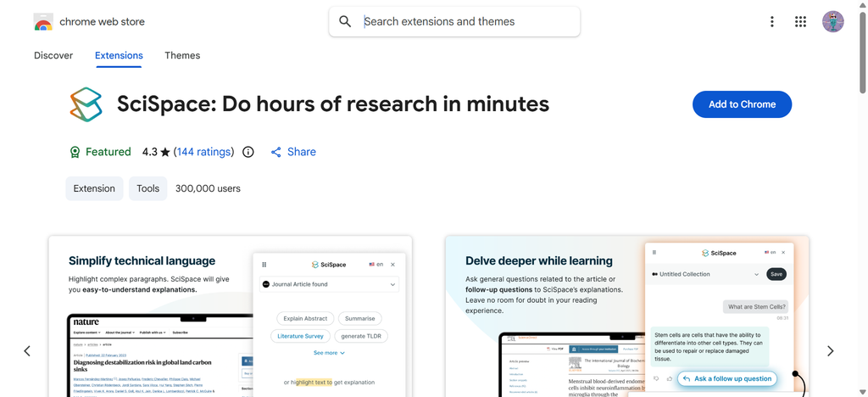Click the 300,000 users text

click(x=208, y=188)
